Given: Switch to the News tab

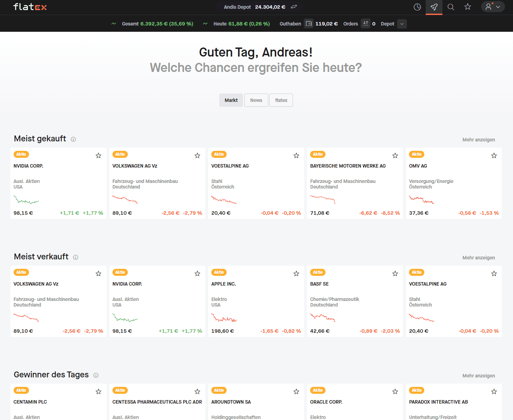Looking at the screenshot, I should coord(256,100).
